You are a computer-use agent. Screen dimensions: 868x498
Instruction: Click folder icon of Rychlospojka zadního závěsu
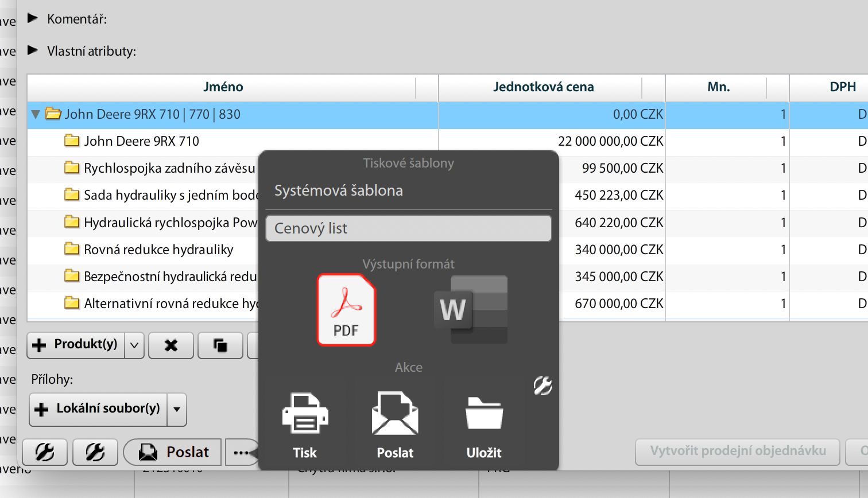pyautogui.click(x=72, y=168)
